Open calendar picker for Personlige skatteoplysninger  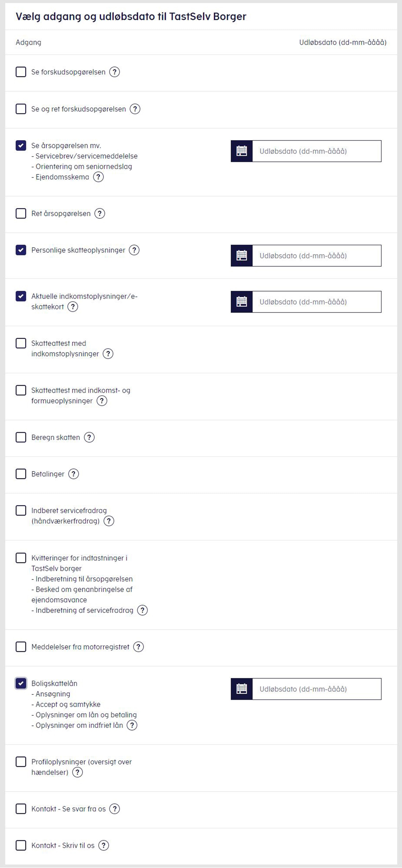[242, 256]
